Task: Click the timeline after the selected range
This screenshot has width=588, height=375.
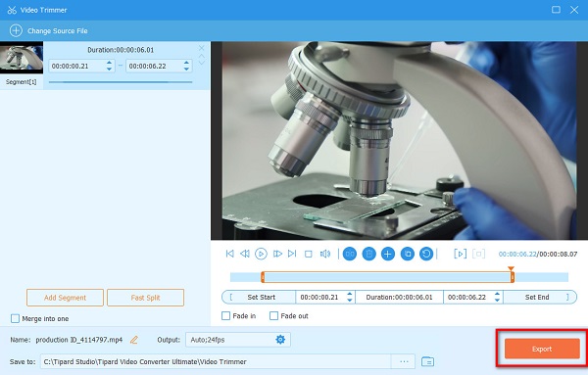Action: [x=541, y=277]
